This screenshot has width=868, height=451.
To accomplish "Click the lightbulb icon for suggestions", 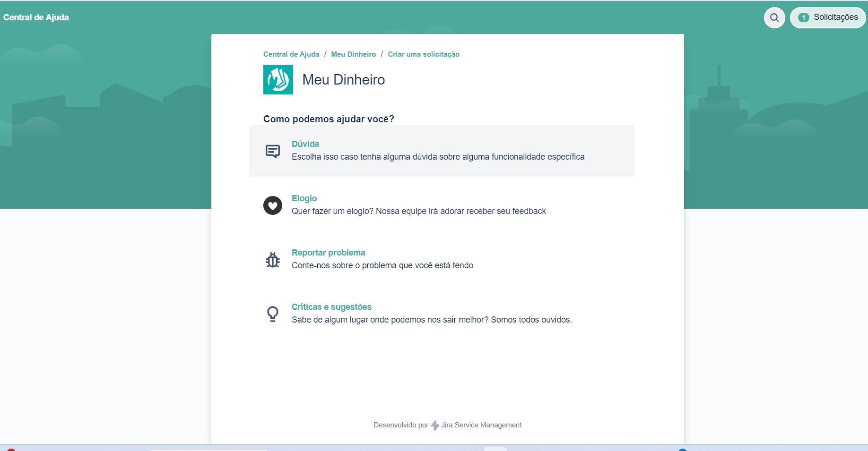I will [273, 314].
